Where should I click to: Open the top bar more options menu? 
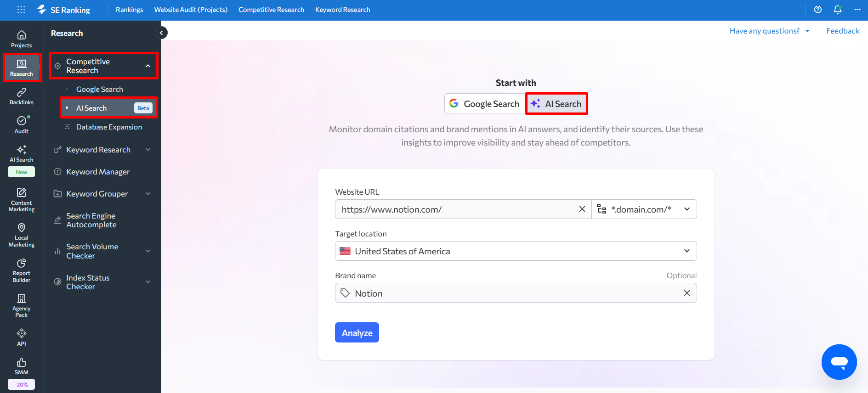point(857,10)
